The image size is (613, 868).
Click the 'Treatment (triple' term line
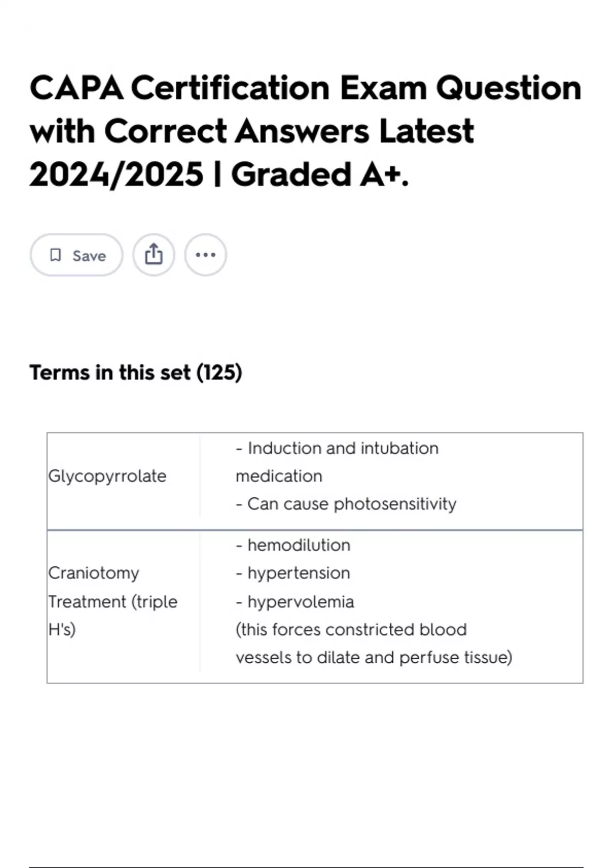[x=113, y=601]
